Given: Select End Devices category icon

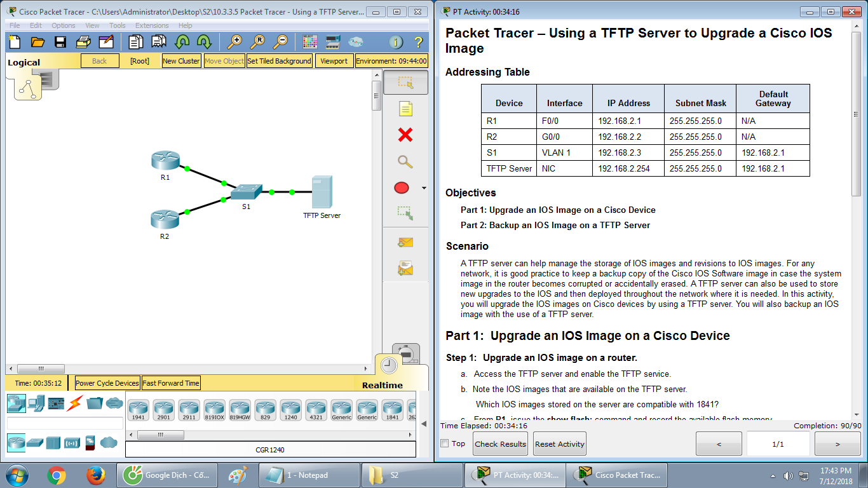Looking at the screenshot, I should 36,403.
